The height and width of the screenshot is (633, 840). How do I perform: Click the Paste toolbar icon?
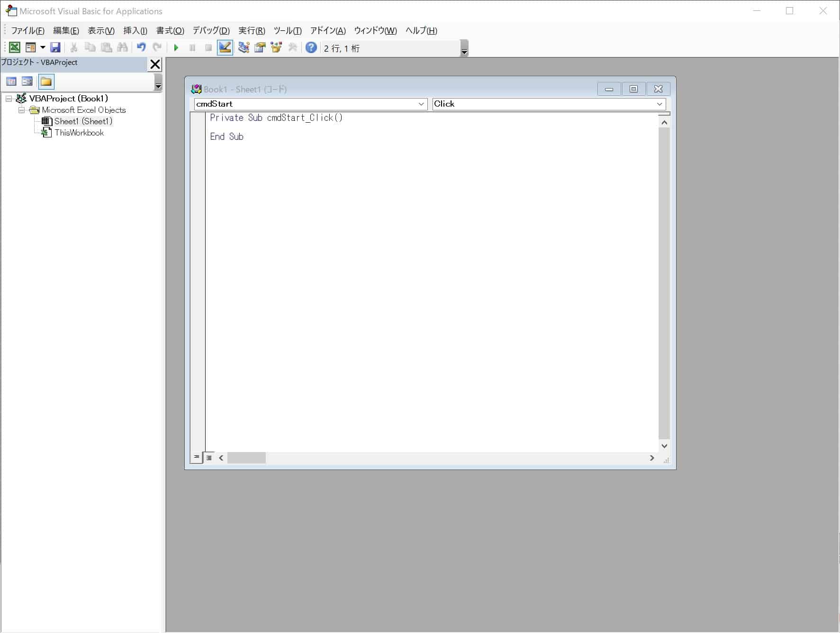click(107, 47)
